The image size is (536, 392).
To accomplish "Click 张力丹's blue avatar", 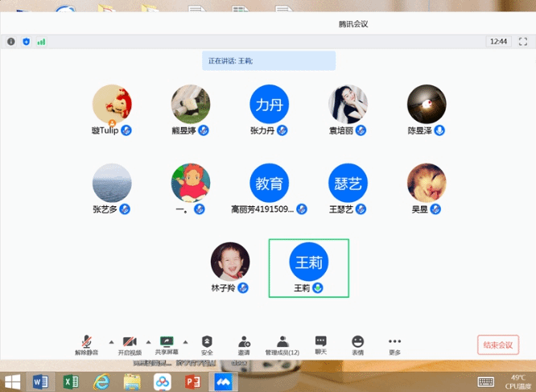I will coord(270,105).
